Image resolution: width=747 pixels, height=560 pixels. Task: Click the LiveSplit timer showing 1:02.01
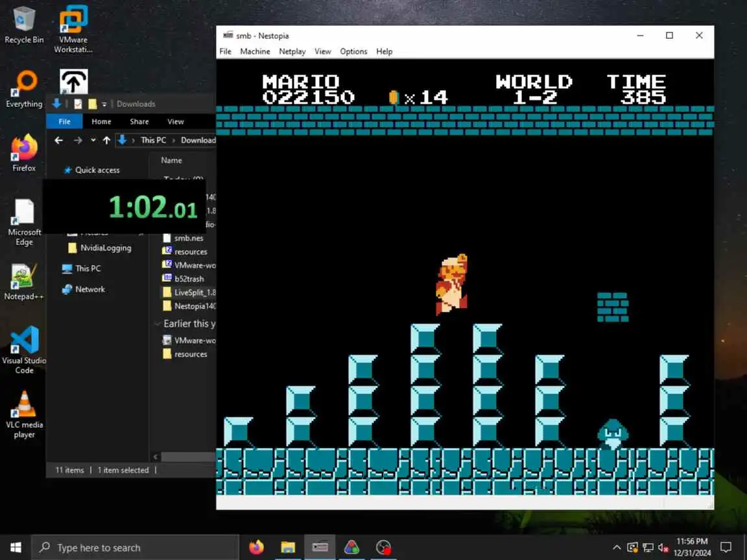coord(124,207)
